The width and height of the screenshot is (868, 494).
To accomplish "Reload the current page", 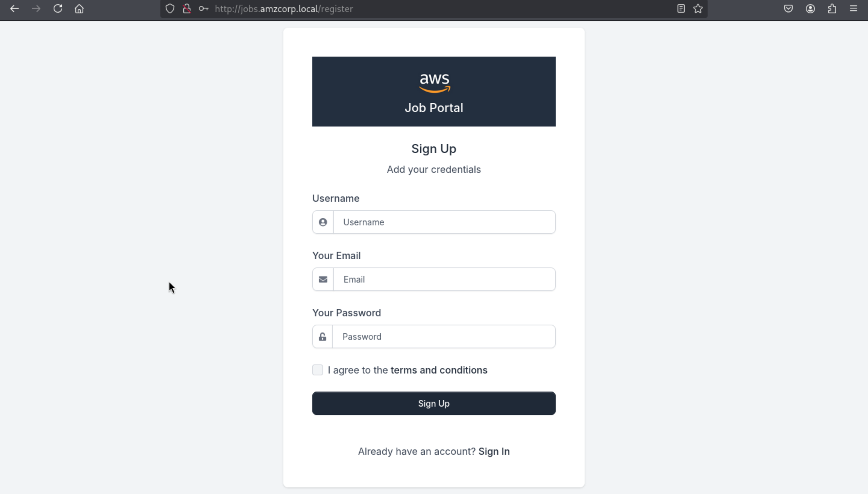I will (58, 9).
